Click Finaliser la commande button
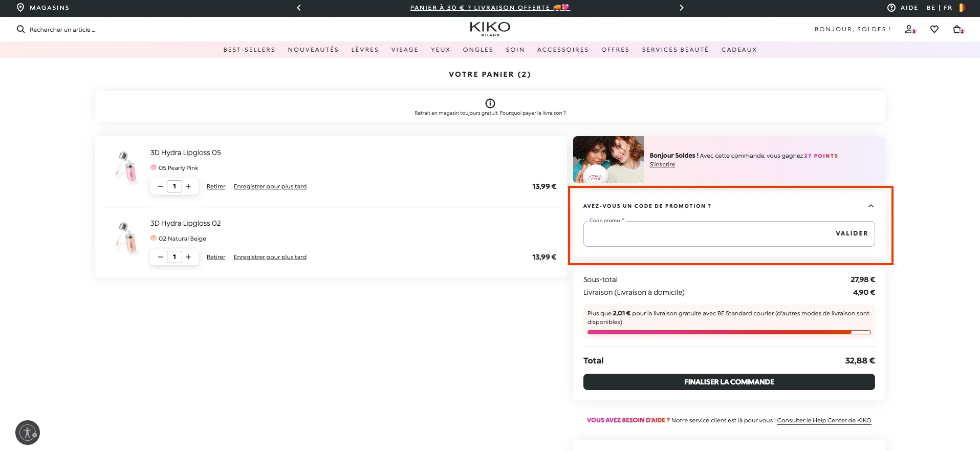 [729, 382]
